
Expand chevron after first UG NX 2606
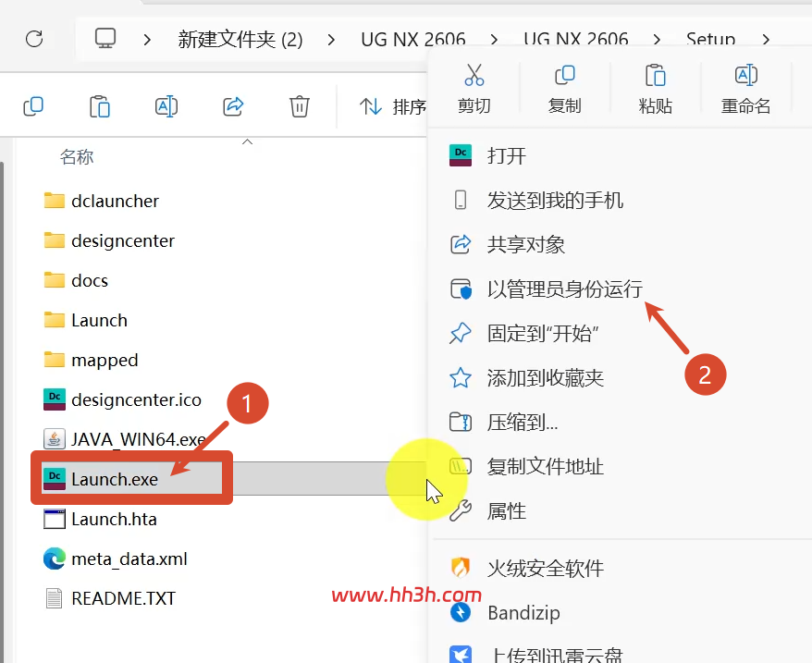(494, 40)
